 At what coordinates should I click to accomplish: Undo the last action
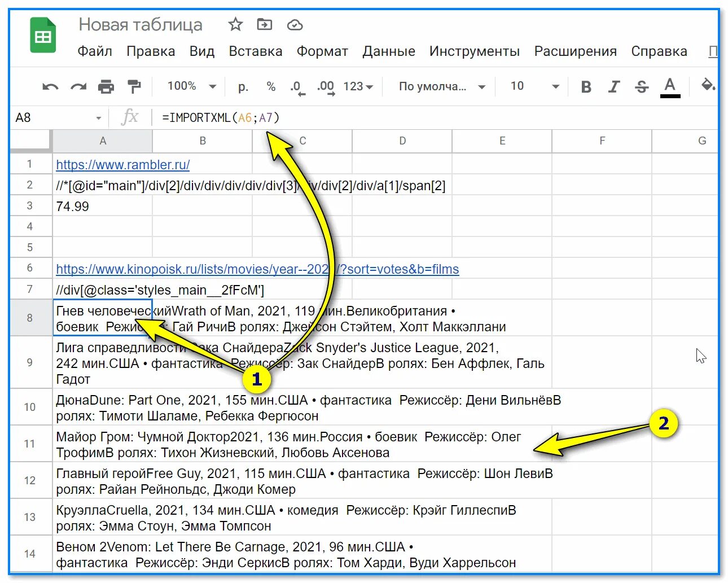pyautogui.click(x=50, y=86)
